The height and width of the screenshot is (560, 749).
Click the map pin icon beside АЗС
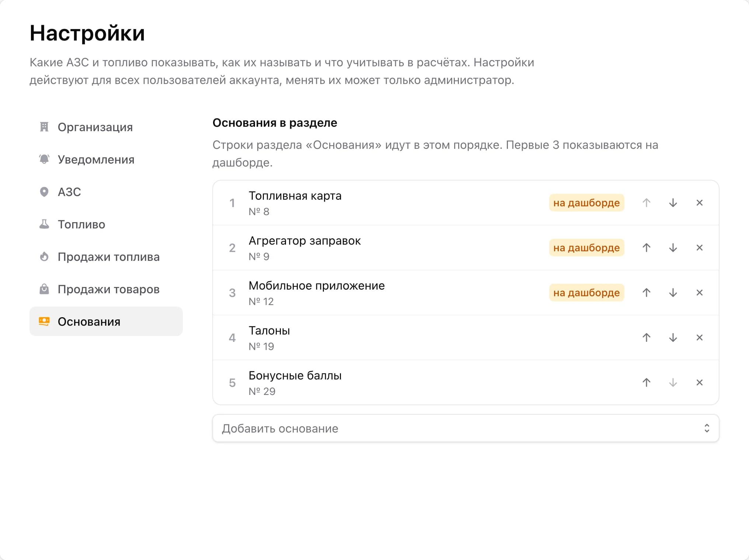tap(44, 192)
